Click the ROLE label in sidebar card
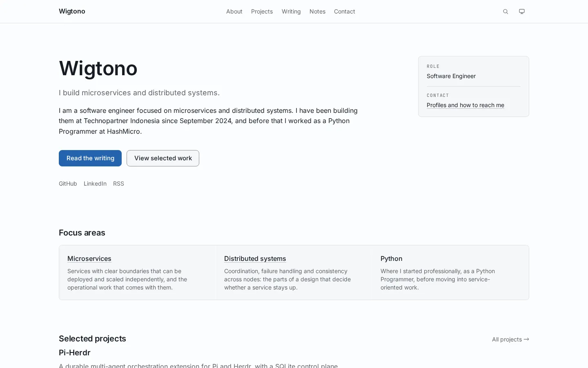588x368 pixels. [433, 66]
